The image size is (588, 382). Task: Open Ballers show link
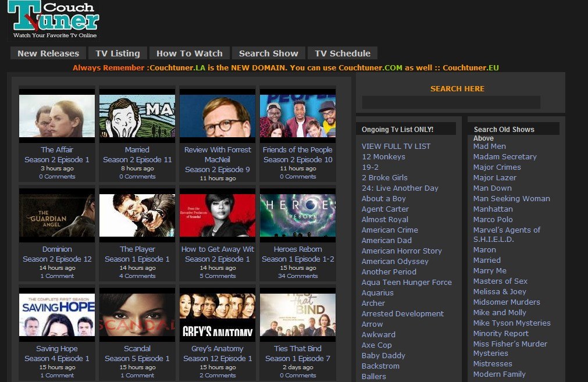pos(373,376)
